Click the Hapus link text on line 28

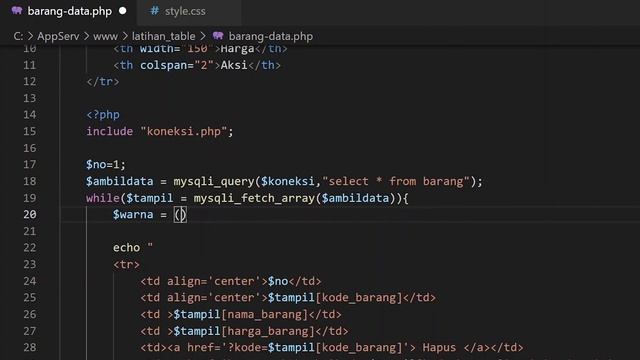click(x=439, y=347)
